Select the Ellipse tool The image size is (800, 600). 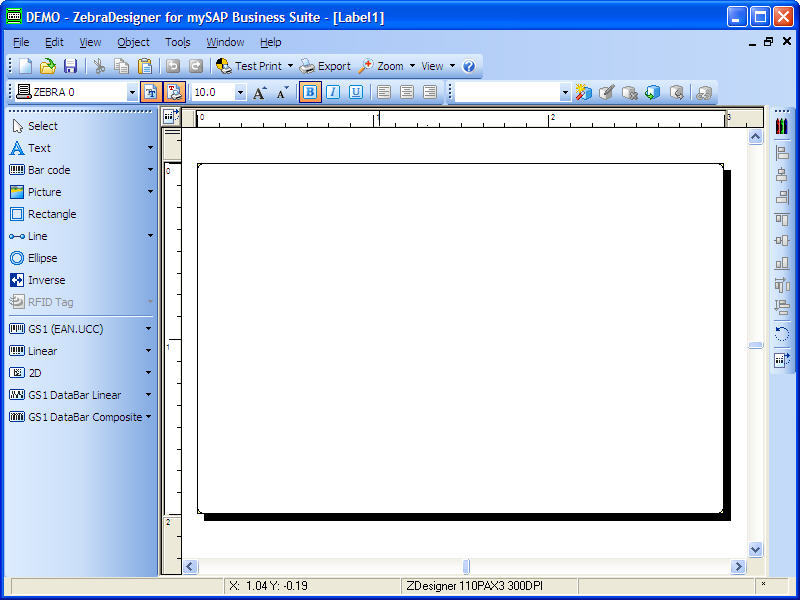[x=42, y=258]
